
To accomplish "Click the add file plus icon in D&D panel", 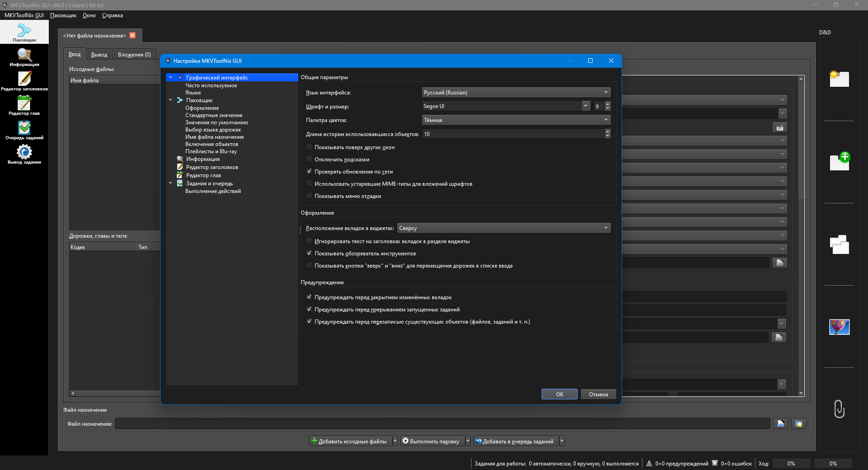I will tap(840, 161).
